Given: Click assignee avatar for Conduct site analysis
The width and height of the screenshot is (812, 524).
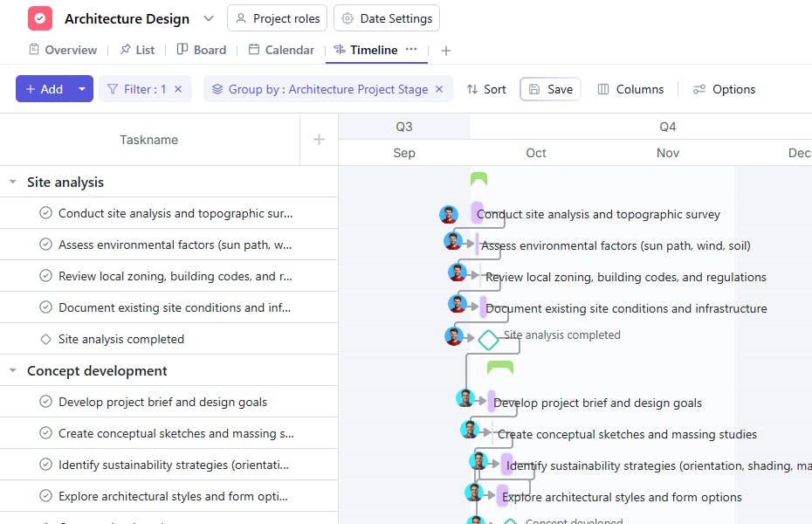Looking at the screenshot, I should [449, 214].
